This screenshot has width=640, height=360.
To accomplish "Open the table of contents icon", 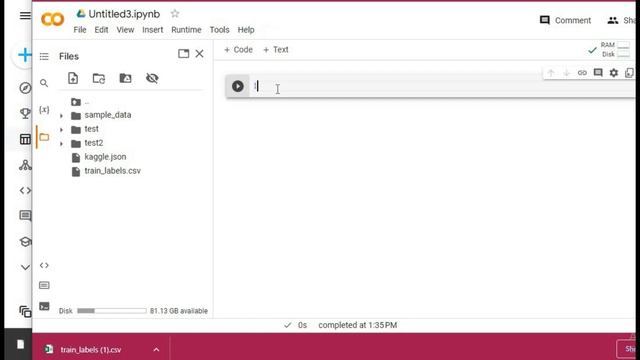I will coord(44,56).
